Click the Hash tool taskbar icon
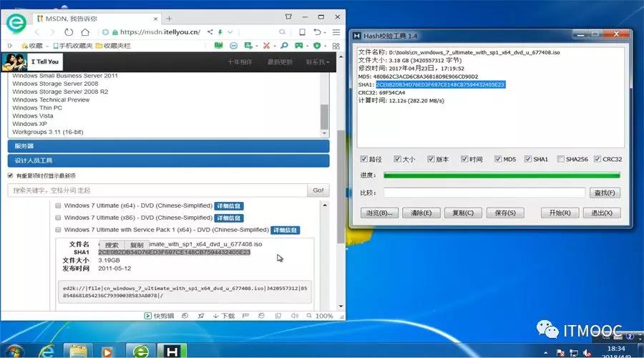644x358 pixels. pyautogui.click(x=172, y=351)
